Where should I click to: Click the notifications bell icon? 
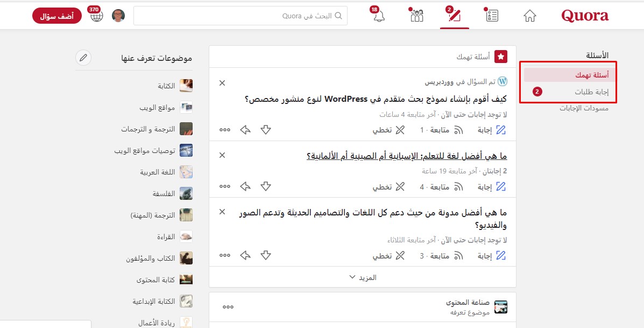click(379, 16)
